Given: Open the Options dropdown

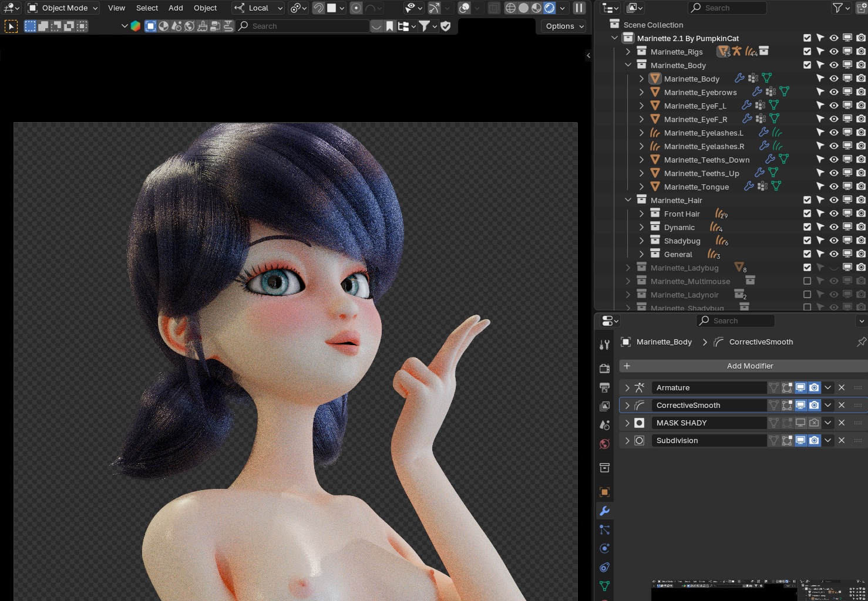Looking at the screenshot, I should 564,26.
